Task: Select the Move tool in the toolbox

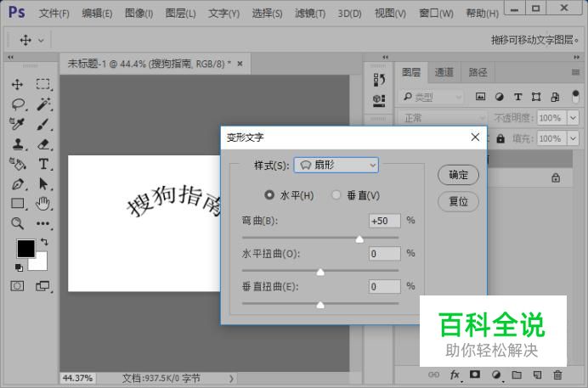Action: (x=17, y=84)
